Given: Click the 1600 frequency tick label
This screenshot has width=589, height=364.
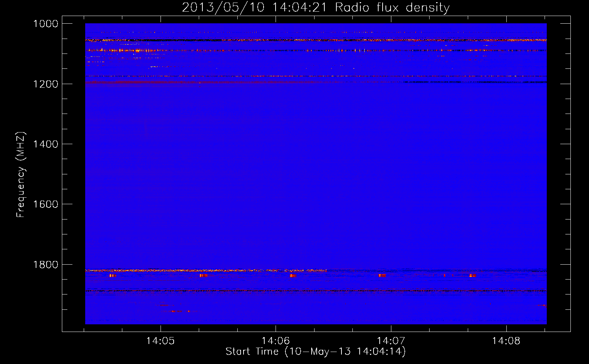Looking at the screenshot, I should pos(46,204).
